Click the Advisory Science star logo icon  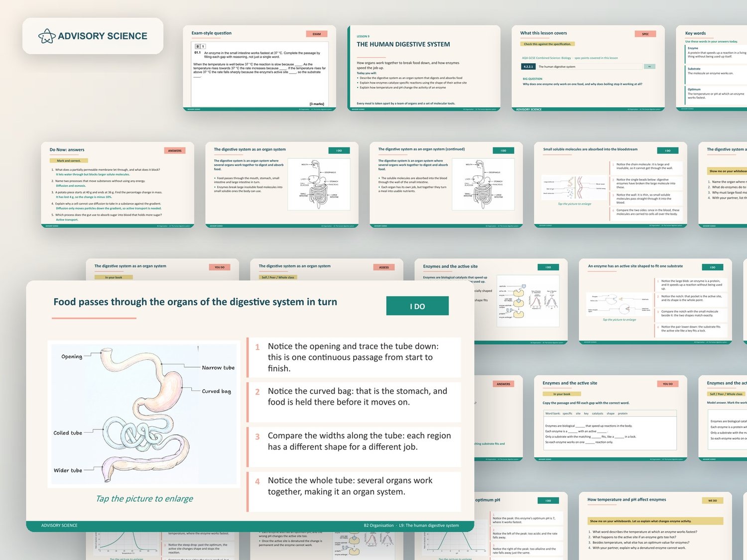click(47, 36)
